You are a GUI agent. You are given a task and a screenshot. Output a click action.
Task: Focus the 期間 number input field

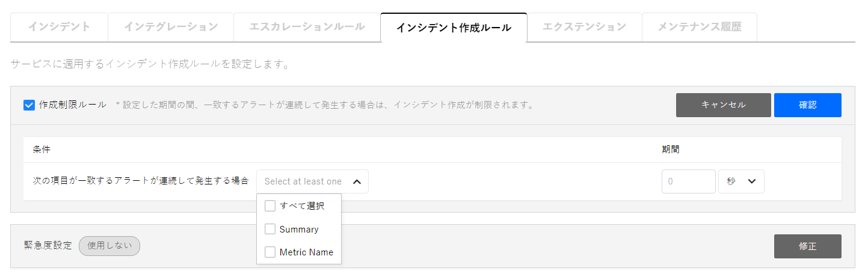tap(688, 181)
